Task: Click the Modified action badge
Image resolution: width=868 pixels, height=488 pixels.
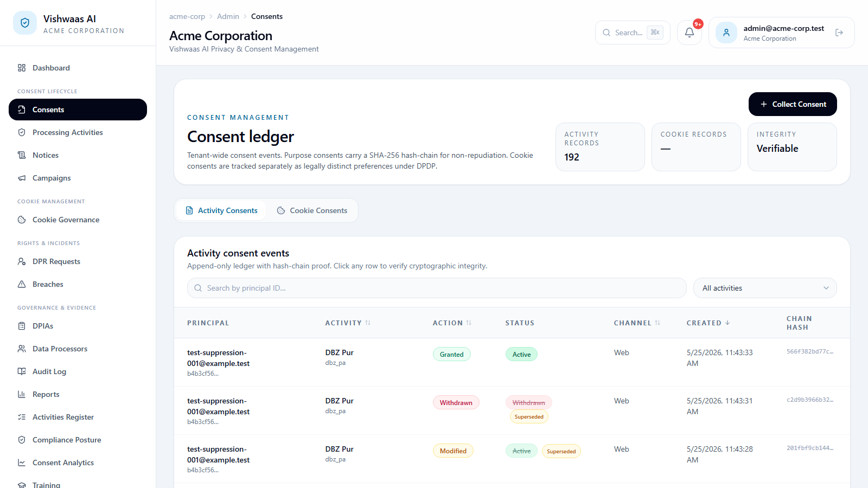Action: coord(453,451)
